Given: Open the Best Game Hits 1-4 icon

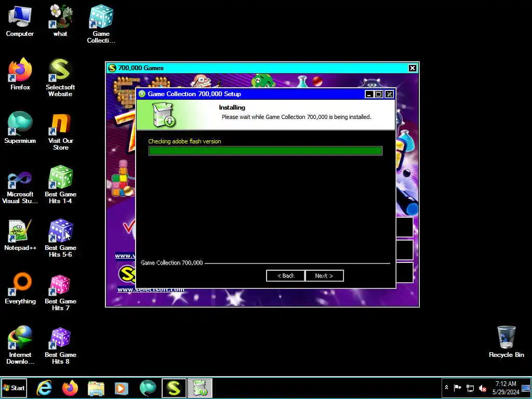Looking at the screenshot, I should tap(60, 184).
